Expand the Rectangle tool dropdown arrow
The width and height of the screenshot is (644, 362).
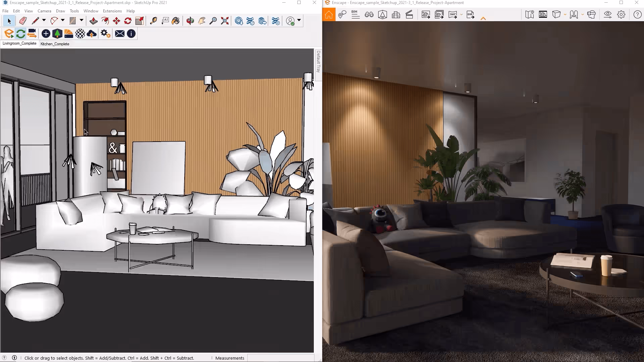click(x=82, y=21)
